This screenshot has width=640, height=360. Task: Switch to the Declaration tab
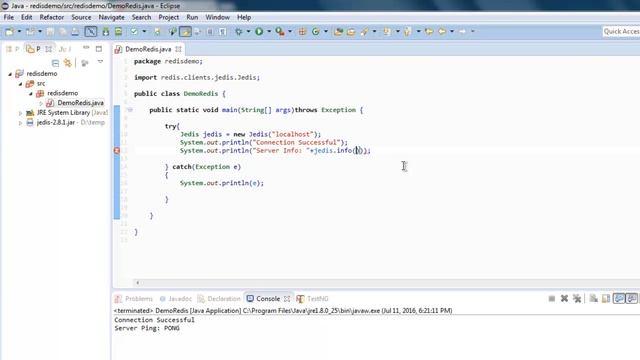click(x=220, y=299)
